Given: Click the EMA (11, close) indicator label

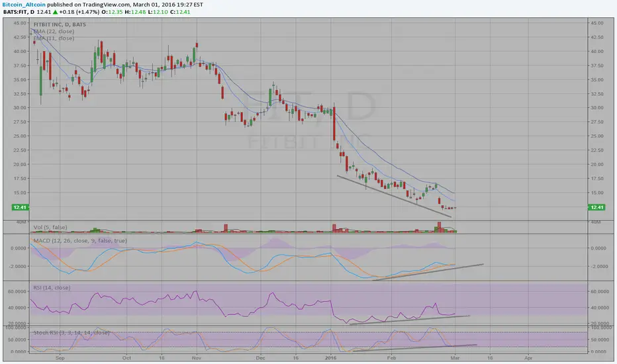Looking at the screenshot, I should 54,38.
